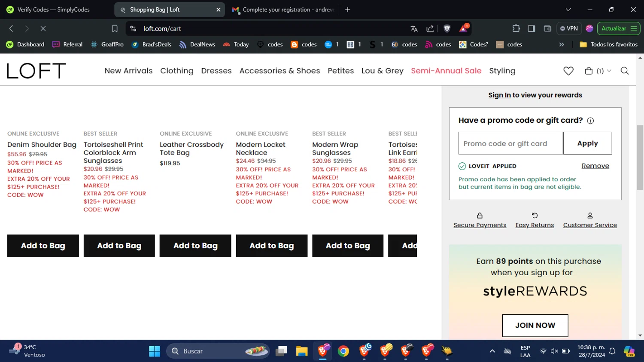Open a new tab with the plus button
The width and height of the screenshot is (644, 362).
pos(348,9)
